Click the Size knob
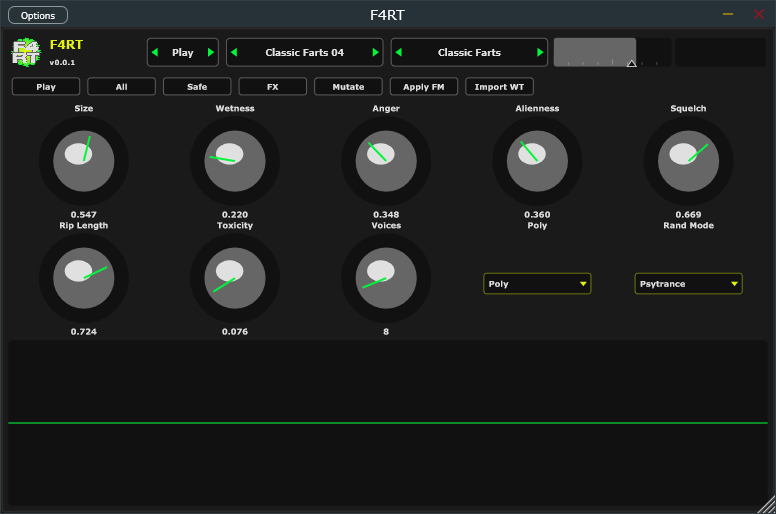The height and width of the screenshot is (514, 776). point(84,161)
